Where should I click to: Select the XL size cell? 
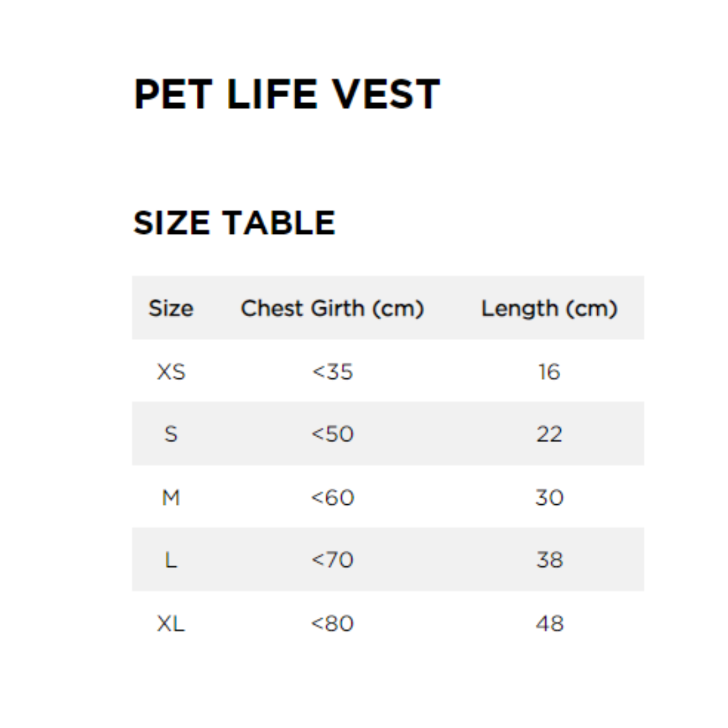coord(171,624)
